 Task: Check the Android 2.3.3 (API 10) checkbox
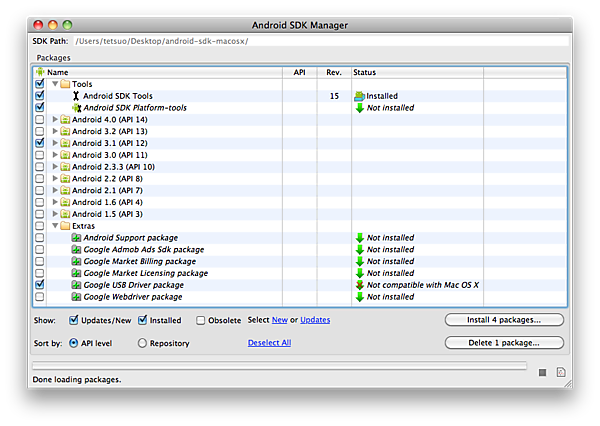pos(39,167)
